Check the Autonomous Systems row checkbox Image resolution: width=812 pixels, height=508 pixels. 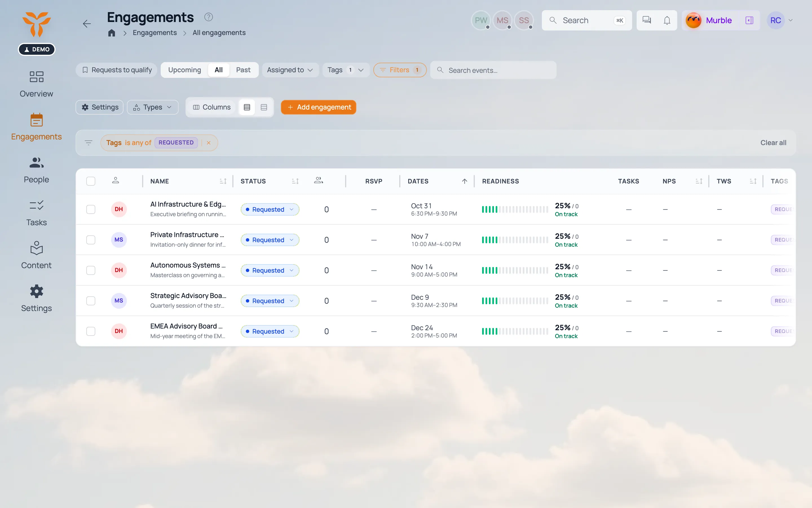coord(91,270)
